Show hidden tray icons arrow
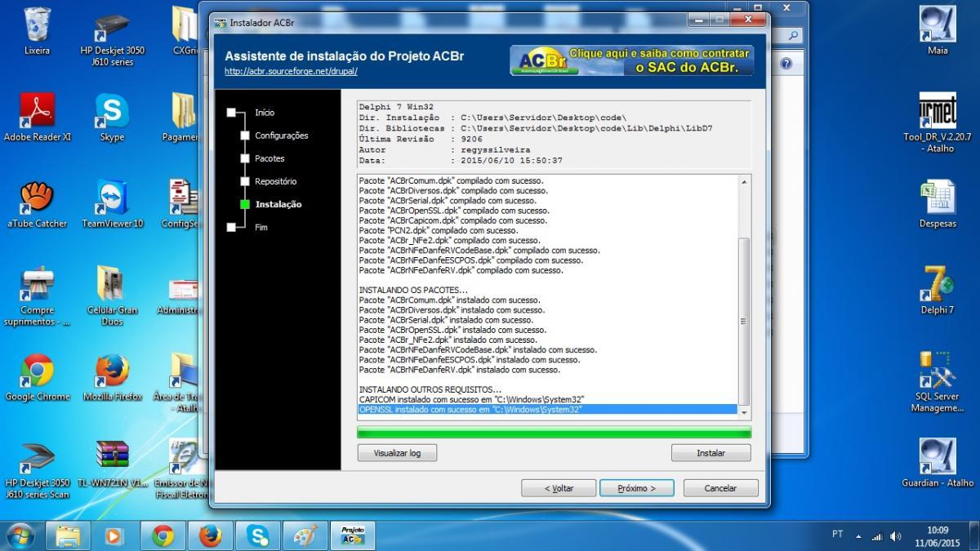This screenshot has width=980, height=551. click(x=858, y=536)
